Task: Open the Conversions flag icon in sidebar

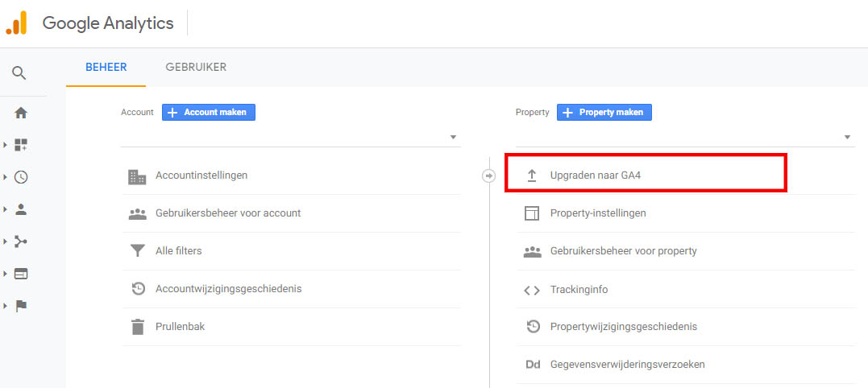Action: 21,306
